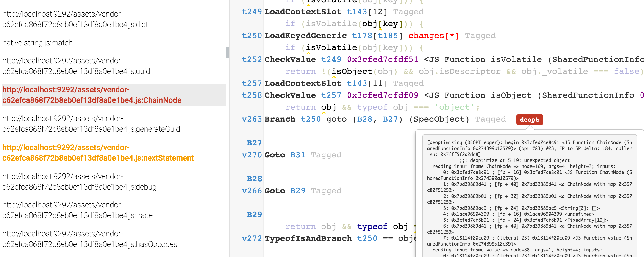Click instruction id t252 CheckValue
Image resolution: width=644 pixels, height=257 pixels.
(x=252, y=59)
